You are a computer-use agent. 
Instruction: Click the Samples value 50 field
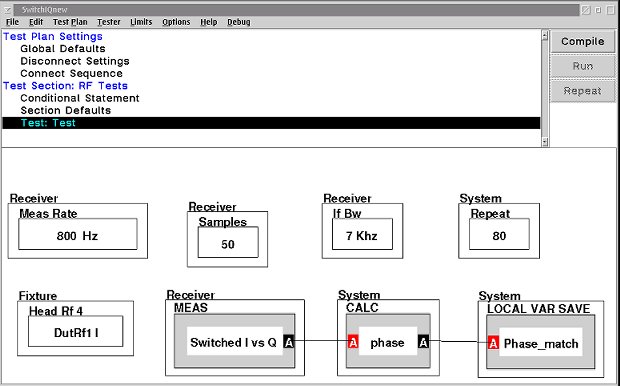click(228, 242)
